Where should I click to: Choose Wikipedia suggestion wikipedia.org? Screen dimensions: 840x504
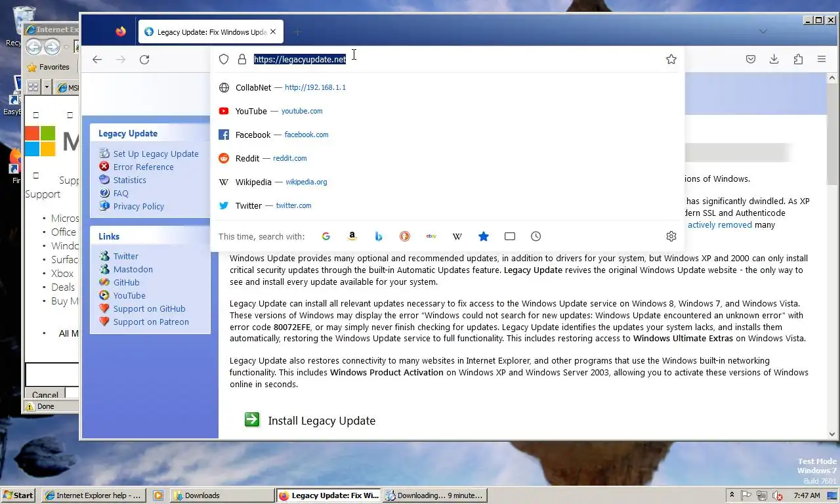(446, 182)
